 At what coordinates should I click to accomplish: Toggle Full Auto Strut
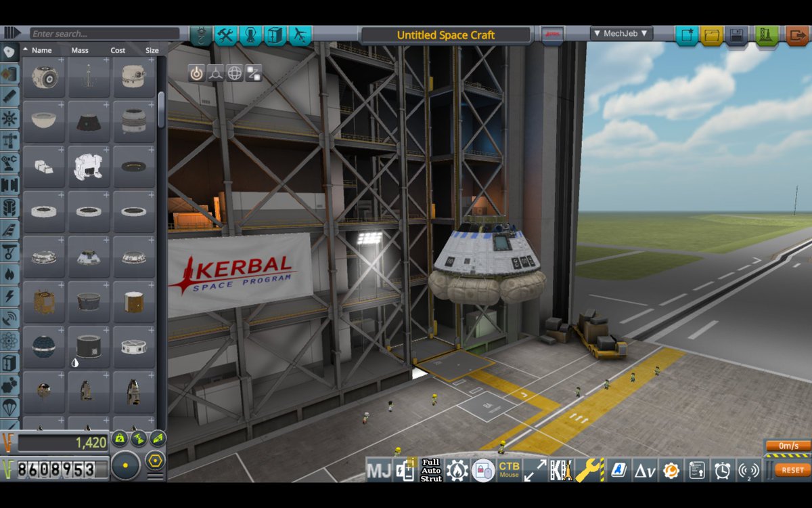[431, 469]
